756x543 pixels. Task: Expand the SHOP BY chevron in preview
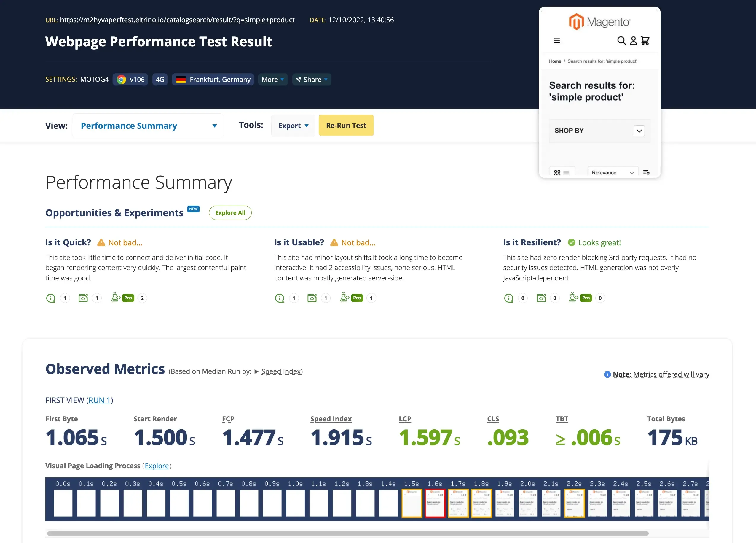[x=639, y=131]
